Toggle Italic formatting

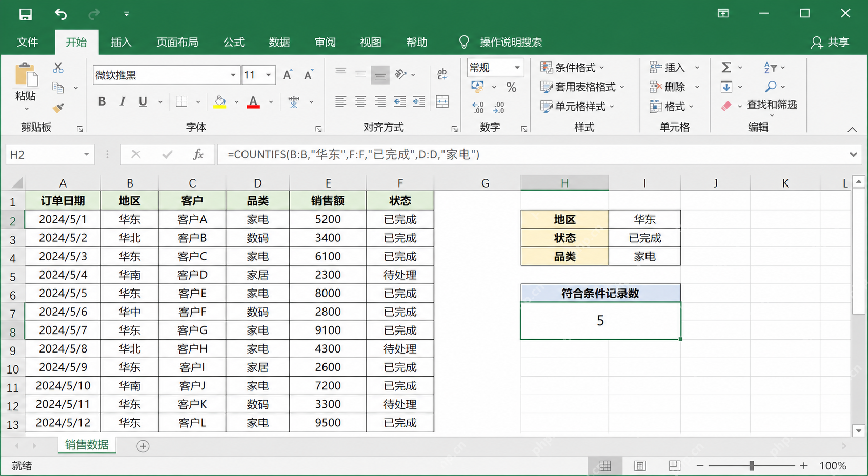(x=122, y=101)
